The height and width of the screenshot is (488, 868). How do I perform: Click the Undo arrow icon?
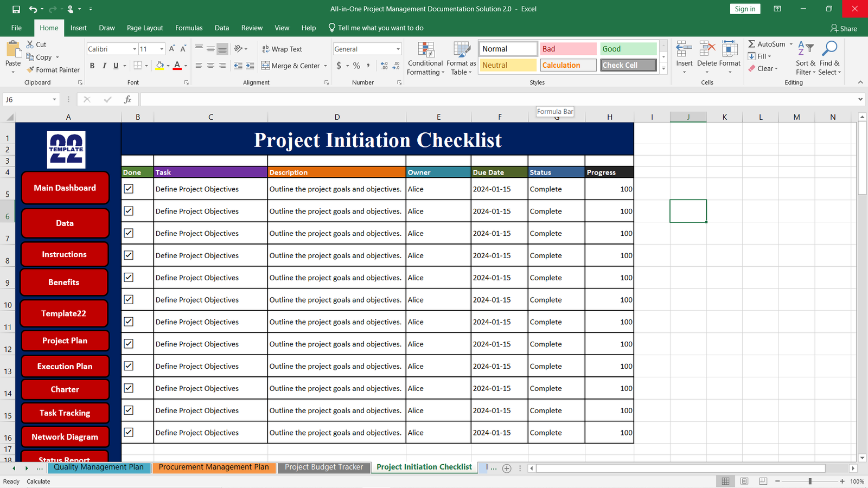tap(33, 9)
